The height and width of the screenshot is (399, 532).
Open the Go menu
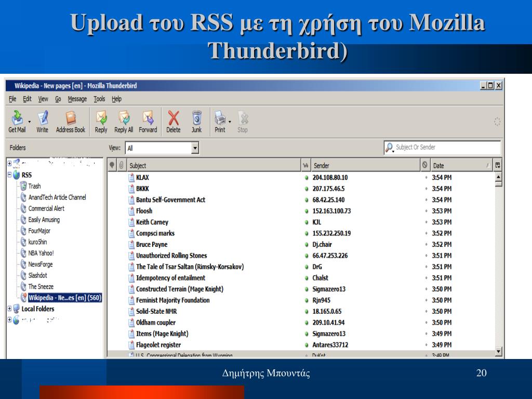click(x=58, y=99)
